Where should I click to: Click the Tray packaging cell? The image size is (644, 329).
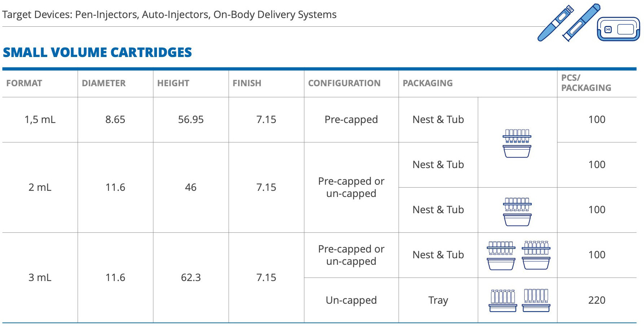click(438, 300)
